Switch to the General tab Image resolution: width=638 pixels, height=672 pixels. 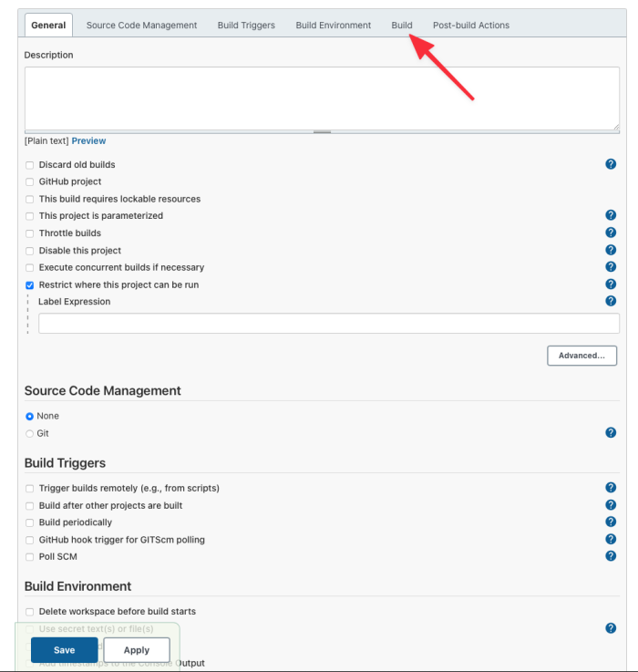[48, 26]
